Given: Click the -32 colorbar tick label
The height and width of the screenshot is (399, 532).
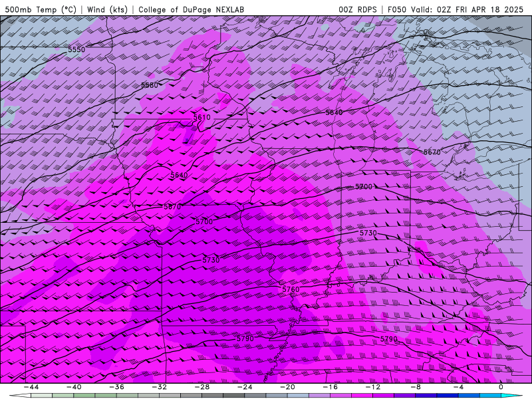Looking at the screenshot, I should [160, 387].
